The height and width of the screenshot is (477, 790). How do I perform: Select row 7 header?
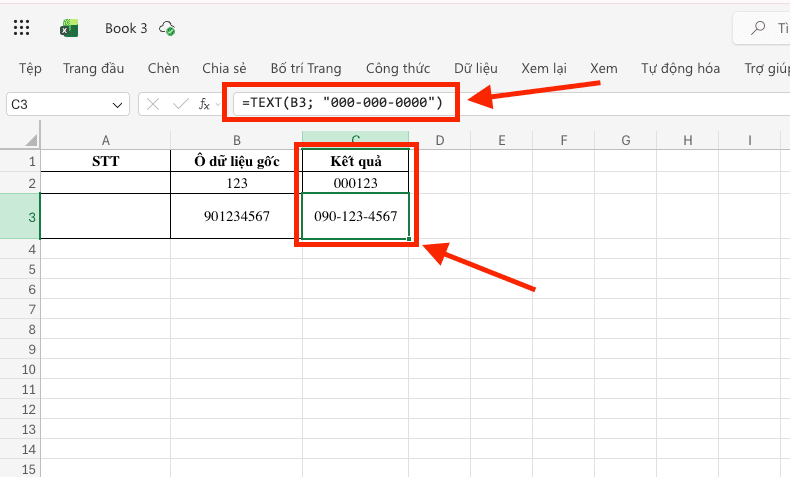(x=20, y=309)
